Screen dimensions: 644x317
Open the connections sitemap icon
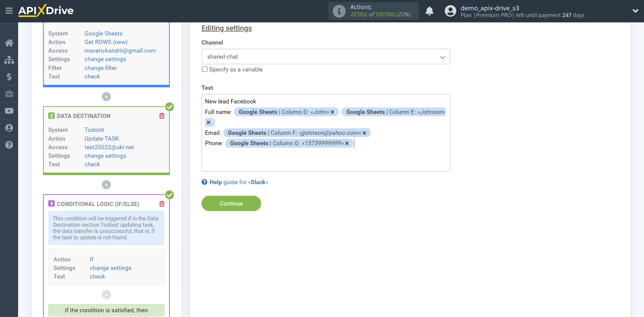(9, 60)
